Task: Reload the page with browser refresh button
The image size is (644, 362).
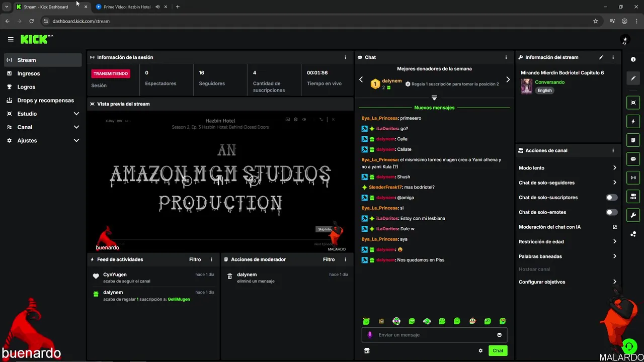Action: pos(31,21)
